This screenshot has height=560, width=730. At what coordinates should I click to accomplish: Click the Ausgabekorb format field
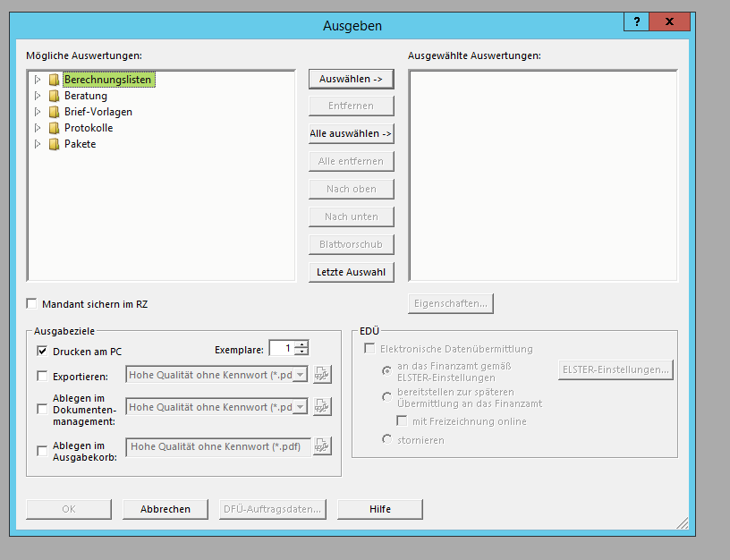click(218, 447)
